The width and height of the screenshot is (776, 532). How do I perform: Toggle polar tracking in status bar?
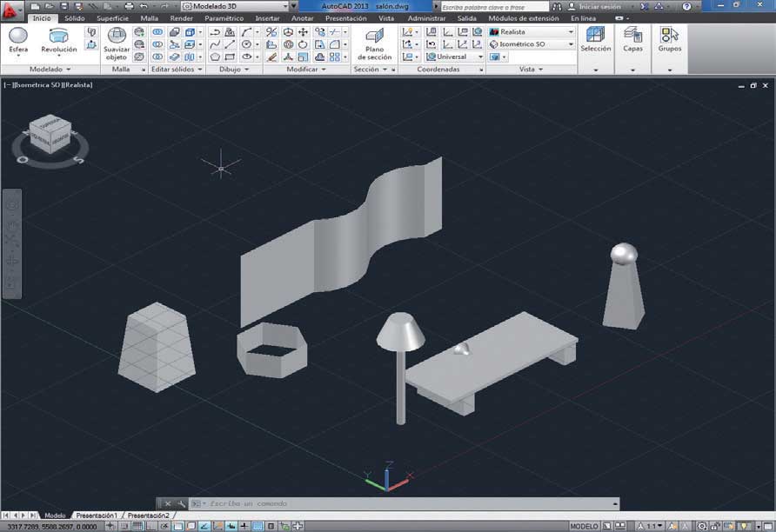(164, 527)
